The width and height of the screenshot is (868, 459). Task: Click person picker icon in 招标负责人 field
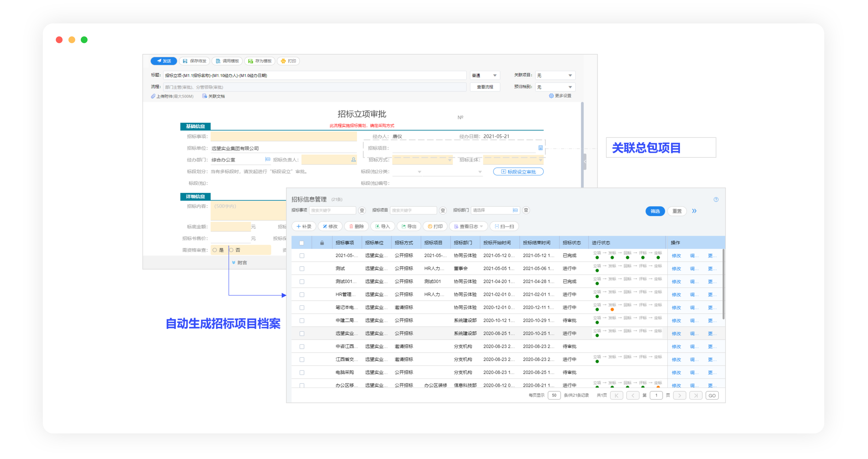click(353, 160)
